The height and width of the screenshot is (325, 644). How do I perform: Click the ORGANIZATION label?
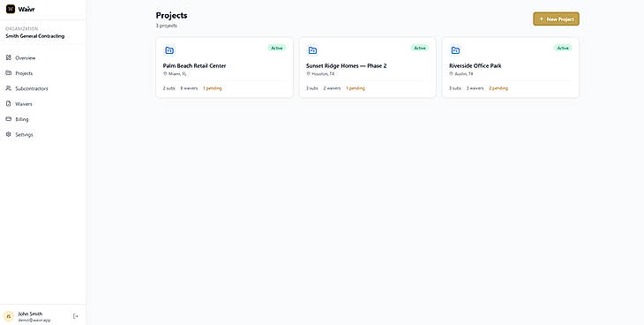(x=22, y=29)
